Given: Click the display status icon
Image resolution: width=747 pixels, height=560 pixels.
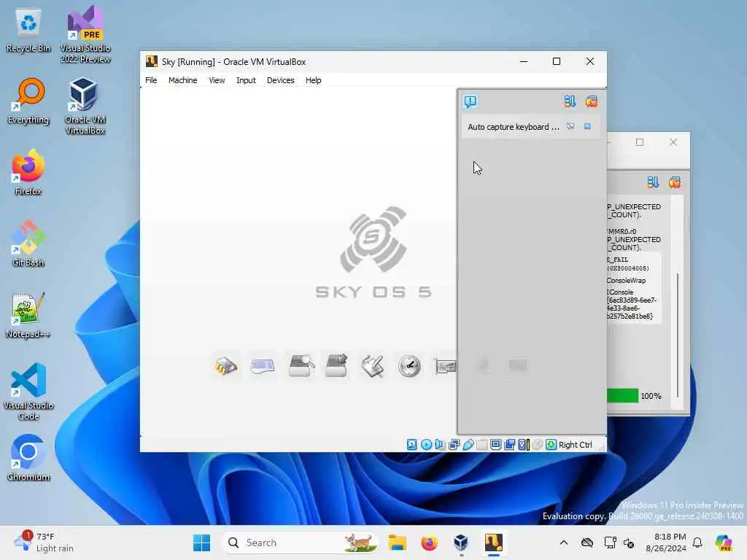Looking at the screenshot, I should pyautogui.click(x=495, y=445).
